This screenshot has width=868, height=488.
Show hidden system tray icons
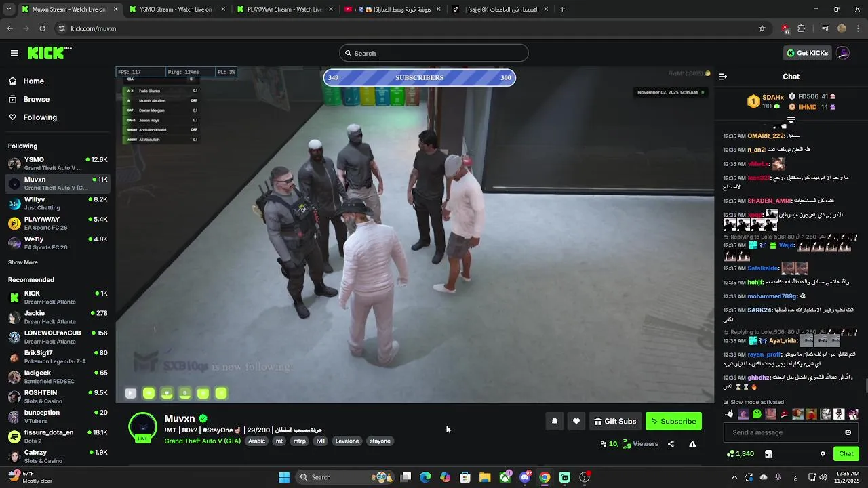[x=734, y=477]
